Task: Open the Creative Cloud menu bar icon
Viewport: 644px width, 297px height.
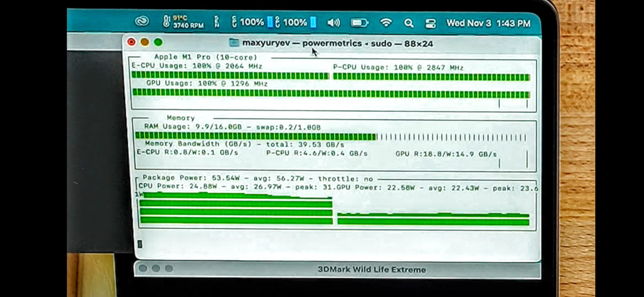Action: coord(142,22)
